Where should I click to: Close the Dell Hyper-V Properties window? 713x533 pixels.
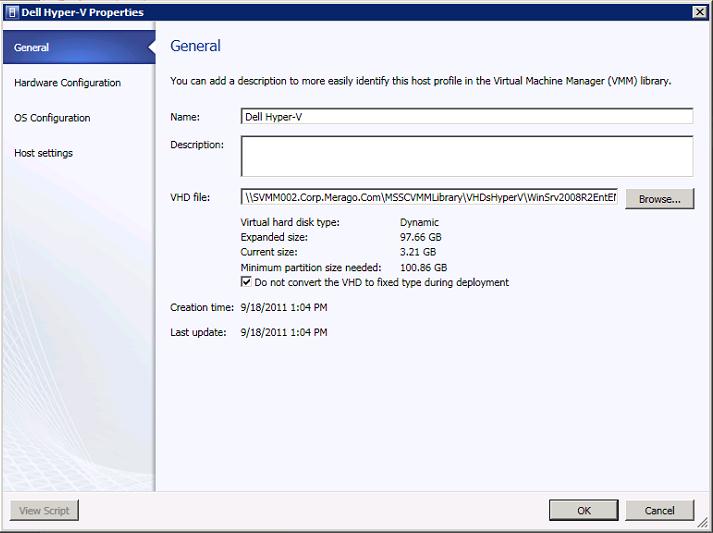click(x=699, y=12)
